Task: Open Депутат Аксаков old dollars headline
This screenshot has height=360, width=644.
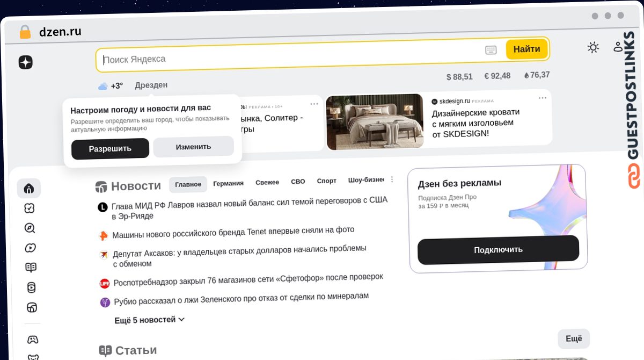Action: 240,256
